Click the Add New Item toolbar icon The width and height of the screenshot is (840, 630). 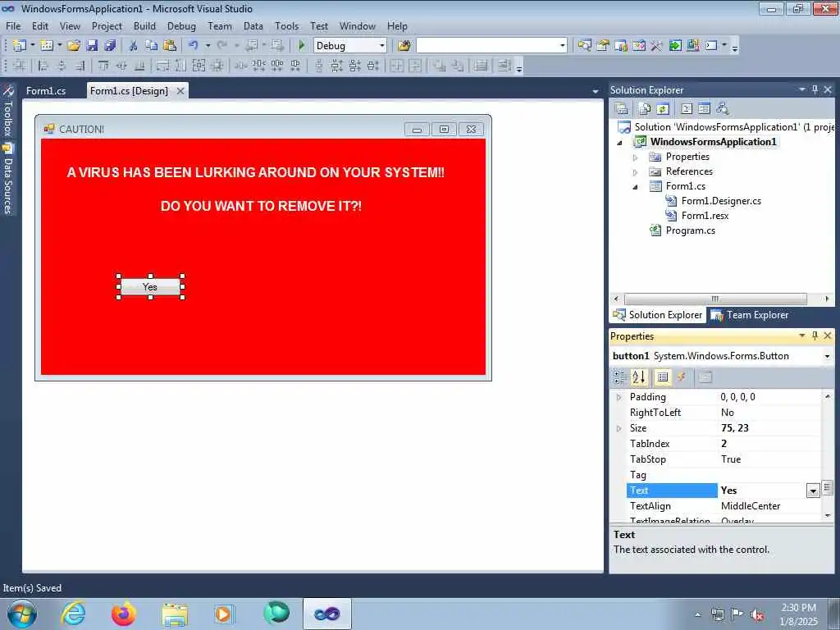pyautogui.click(x=47, y=46)
